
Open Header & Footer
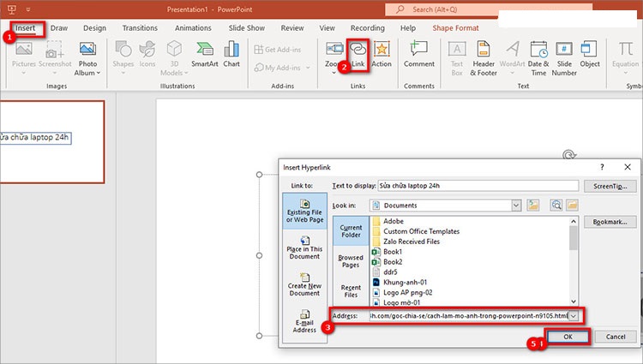coord(484,58)
